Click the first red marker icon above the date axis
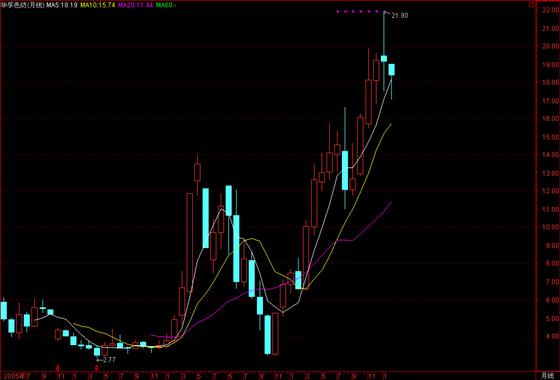 [x=58, y=367]
